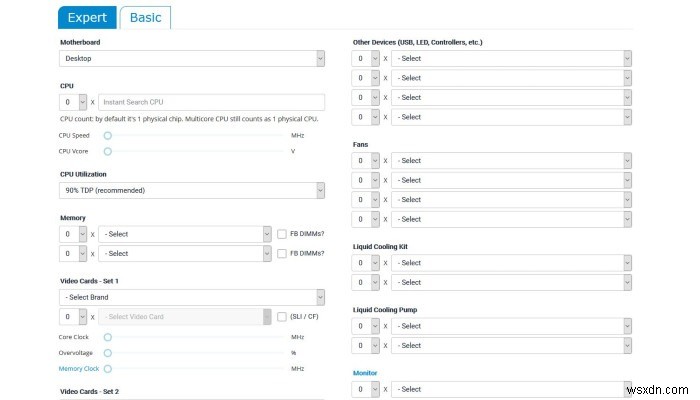Open the first Other Devices selection dropdown

click(511, 58)
